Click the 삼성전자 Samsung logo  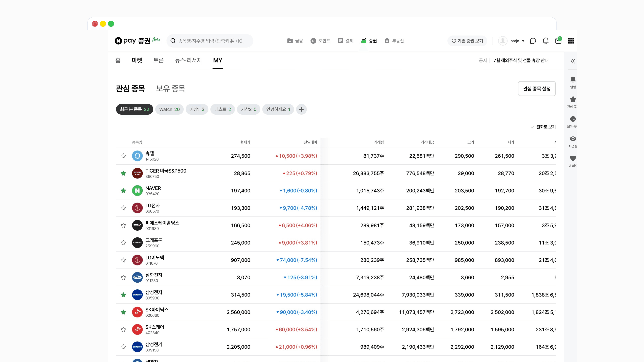137,295
